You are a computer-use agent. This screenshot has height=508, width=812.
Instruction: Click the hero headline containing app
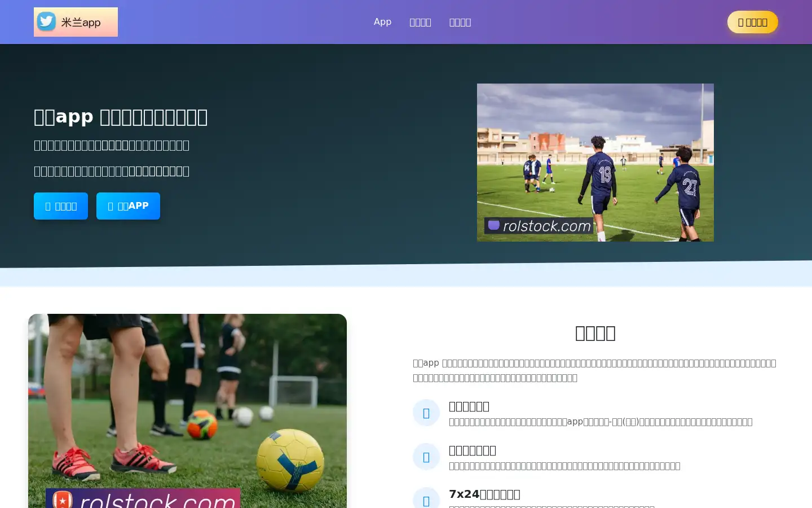click(121, 117)
